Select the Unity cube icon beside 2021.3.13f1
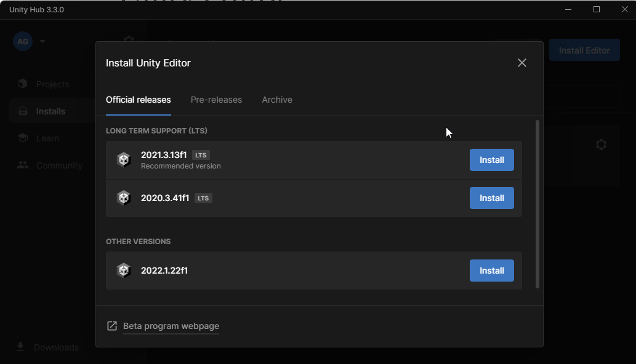 (124, 159)
